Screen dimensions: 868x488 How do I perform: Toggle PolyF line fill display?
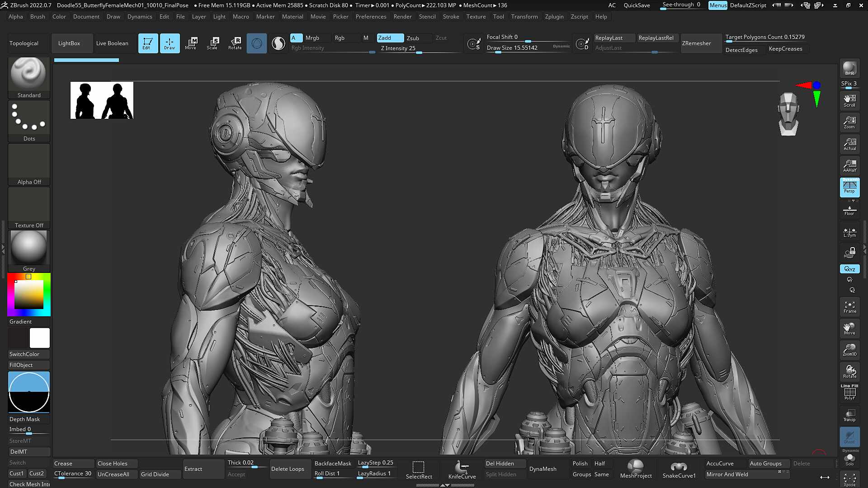click(x=849, y=392)
